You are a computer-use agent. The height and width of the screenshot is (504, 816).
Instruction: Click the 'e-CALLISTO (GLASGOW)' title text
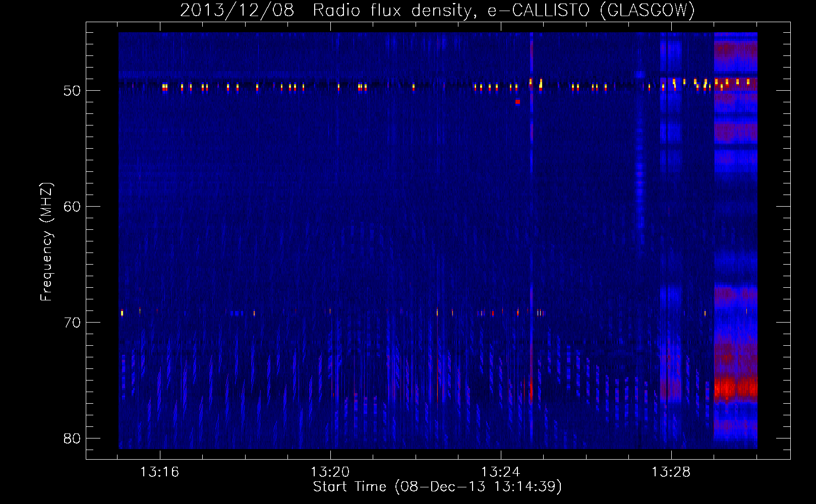click(591, 11)
